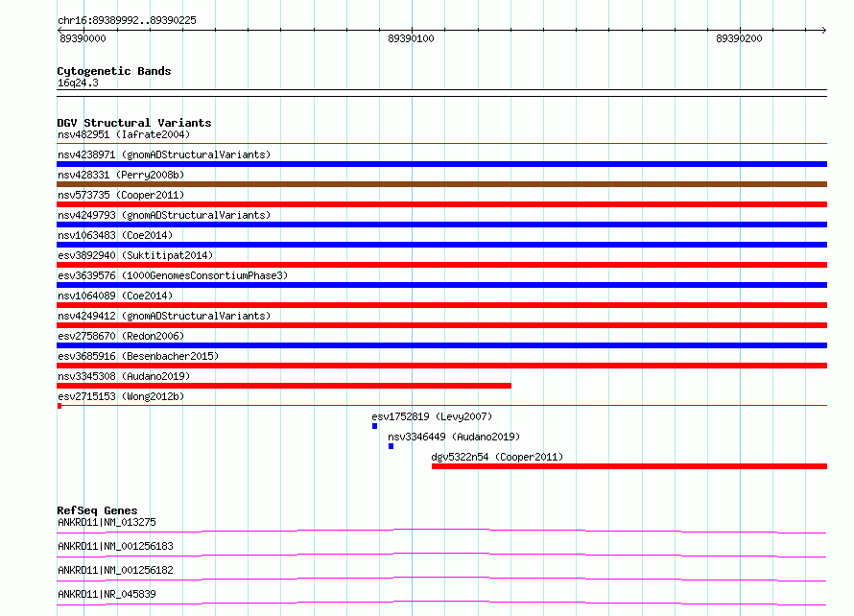Select the nsv3345308 (Audano2019) label
Screen dimensions: 854x616
(124, 376)
